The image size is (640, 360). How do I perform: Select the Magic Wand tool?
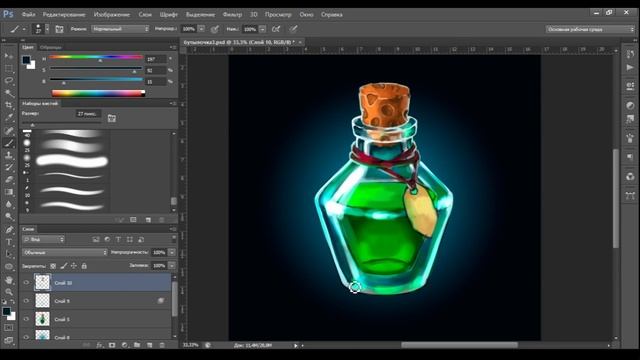(x=9, y=93)
